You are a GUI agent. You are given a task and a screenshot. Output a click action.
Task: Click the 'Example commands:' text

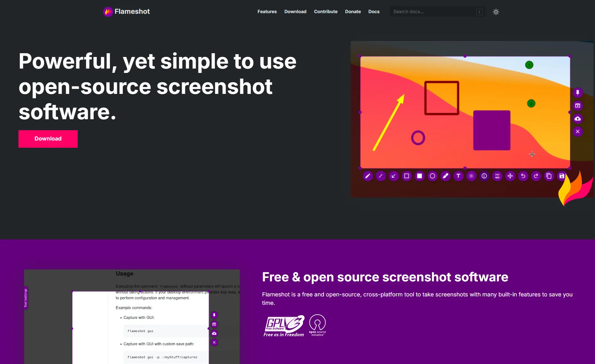click(x=134, y=308)
